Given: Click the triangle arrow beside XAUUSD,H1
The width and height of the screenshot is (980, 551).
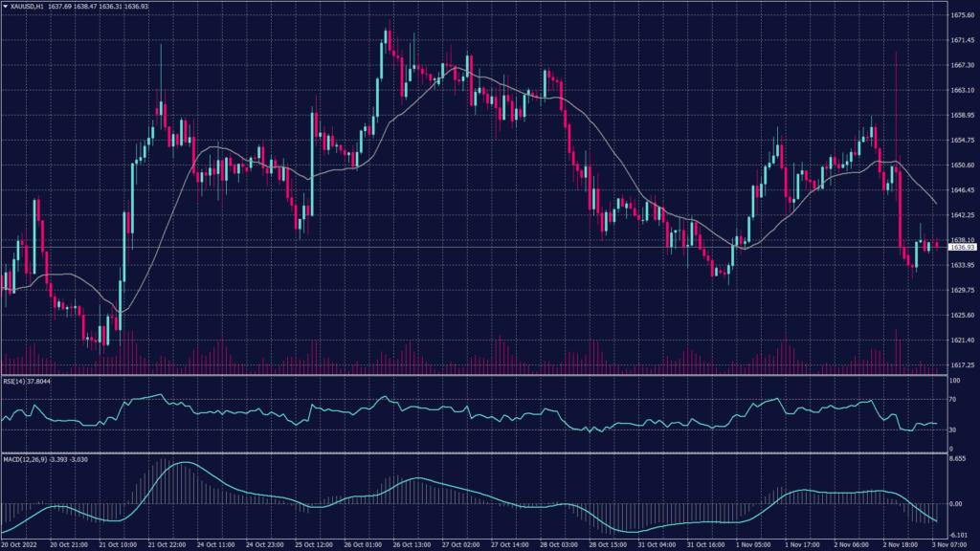Looking at the screenshot, I should click(5, 6).
